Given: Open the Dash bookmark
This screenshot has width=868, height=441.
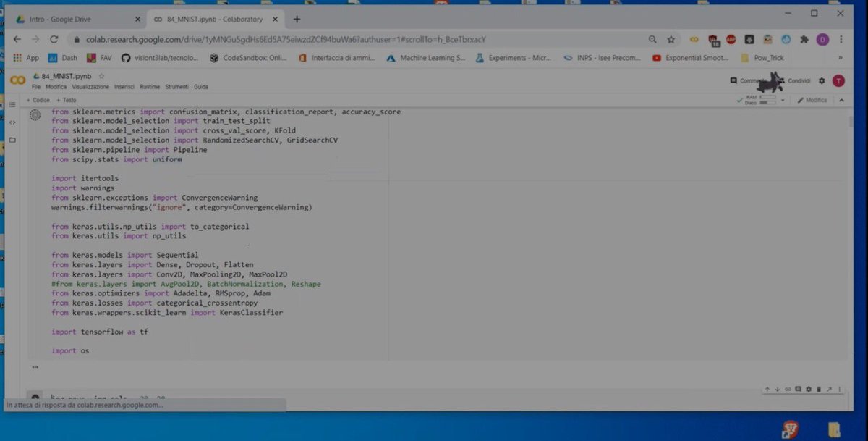Looking at the screenshot, I should coord(63,58).
